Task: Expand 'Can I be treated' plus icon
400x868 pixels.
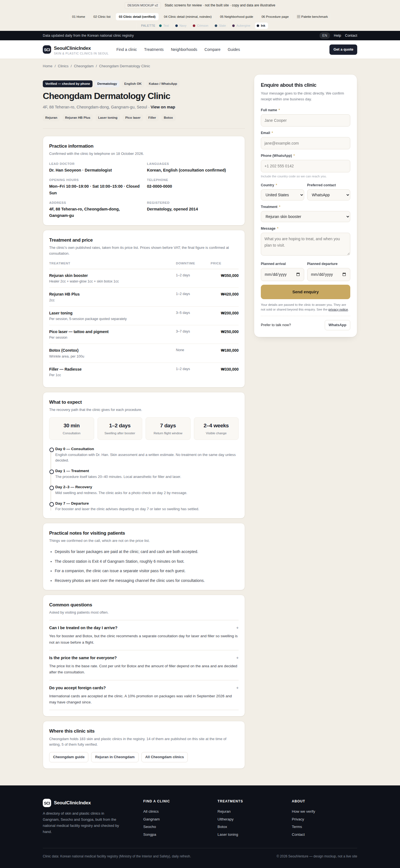Action: click(237, 628)
